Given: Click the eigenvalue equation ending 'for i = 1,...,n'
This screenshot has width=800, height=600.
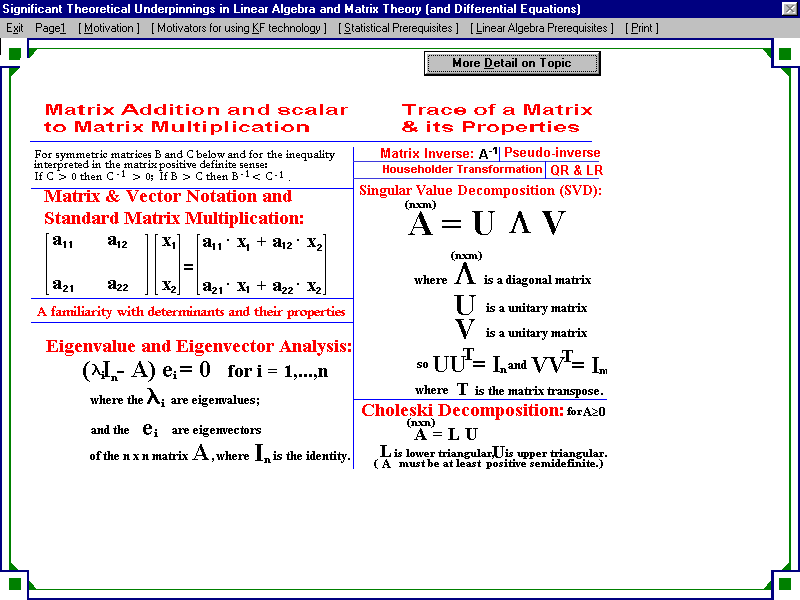Looking at the screenshot, I should pyautogui.click(x=205, y=371).
